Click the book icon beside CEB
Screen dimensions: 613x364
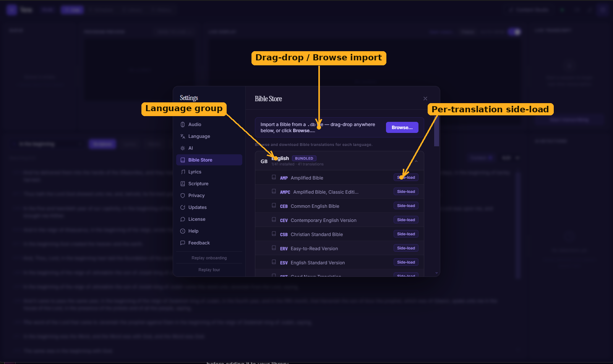point(274,205)
